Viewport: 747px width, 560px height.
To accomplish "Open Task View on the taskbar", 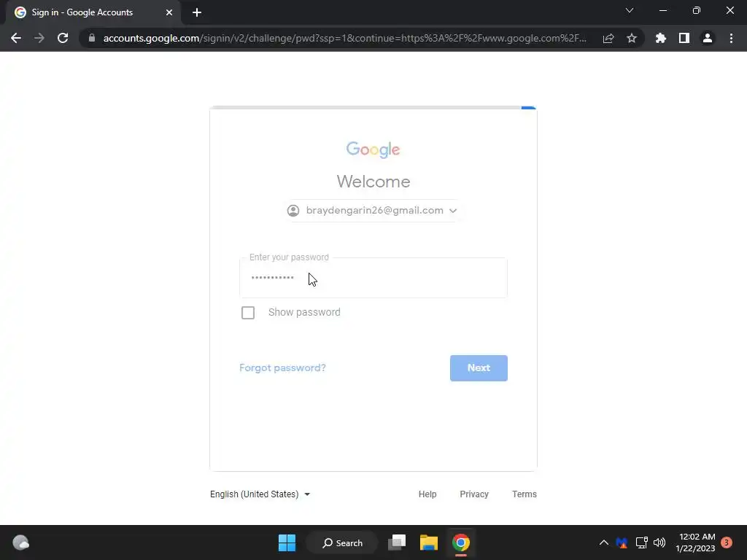I will [397, 542].
